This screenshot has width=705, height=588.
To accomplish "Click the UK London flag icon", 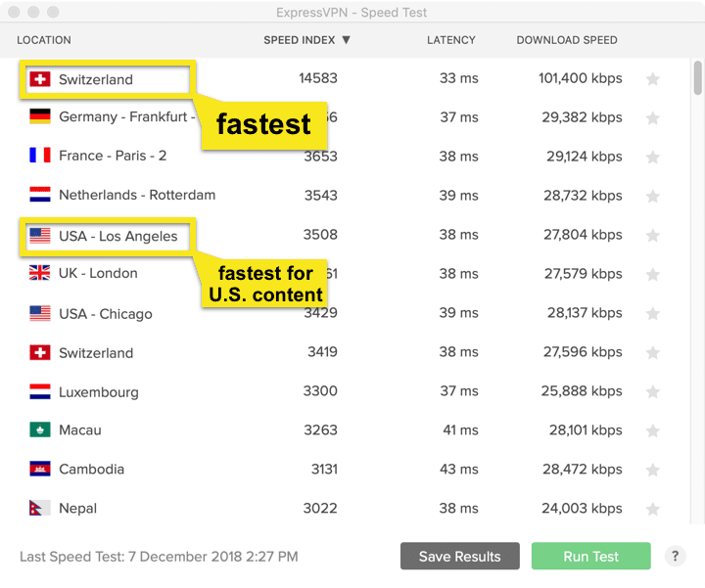I will tap(39, 273).
